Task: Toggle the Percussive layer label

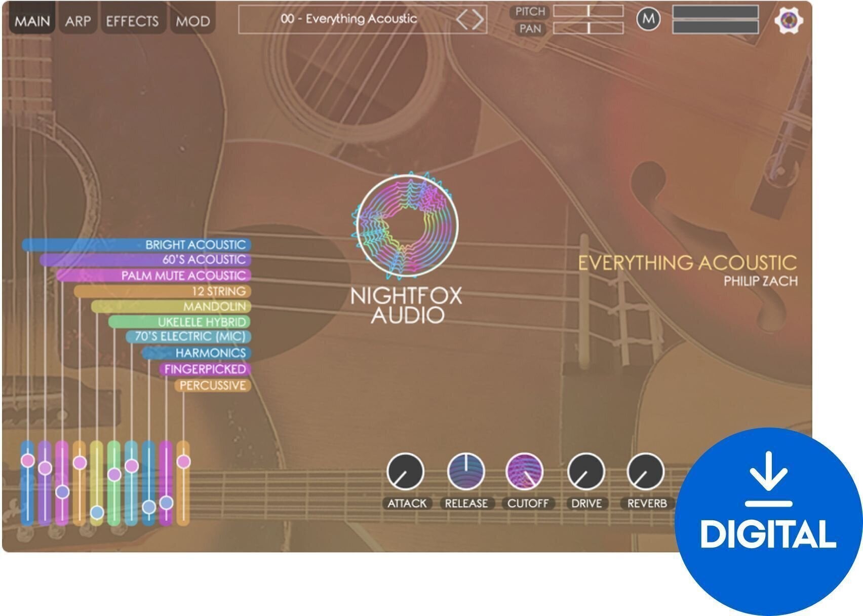Action: click(213, 386)
